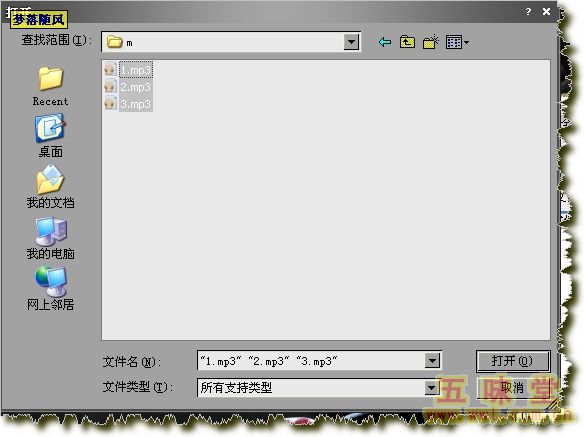The height and width of the screenshot is (437, 584).
Task: Open 网上邻居 network places
Action: coord(50,289)
